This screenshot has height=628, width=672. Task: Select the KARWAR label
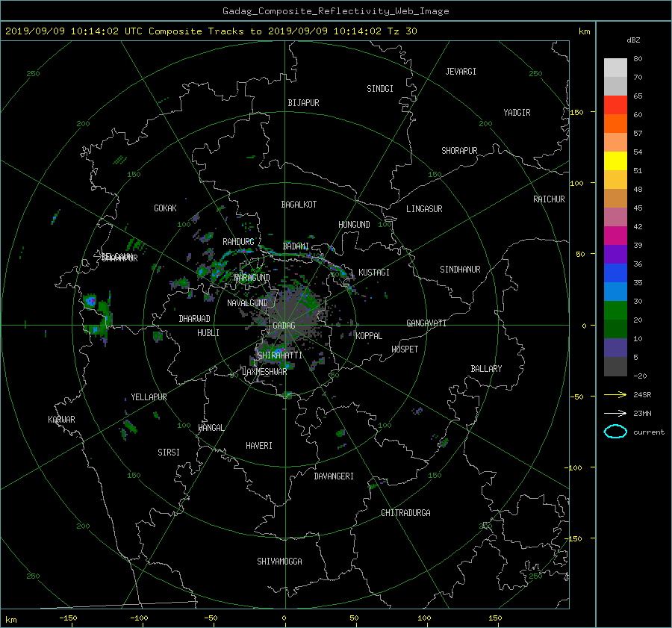61,419
